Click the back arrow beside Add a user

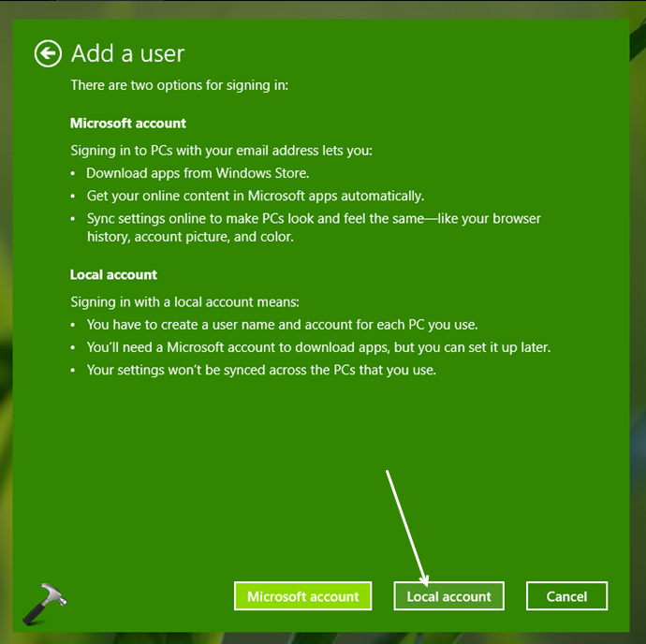pos(48,53)
